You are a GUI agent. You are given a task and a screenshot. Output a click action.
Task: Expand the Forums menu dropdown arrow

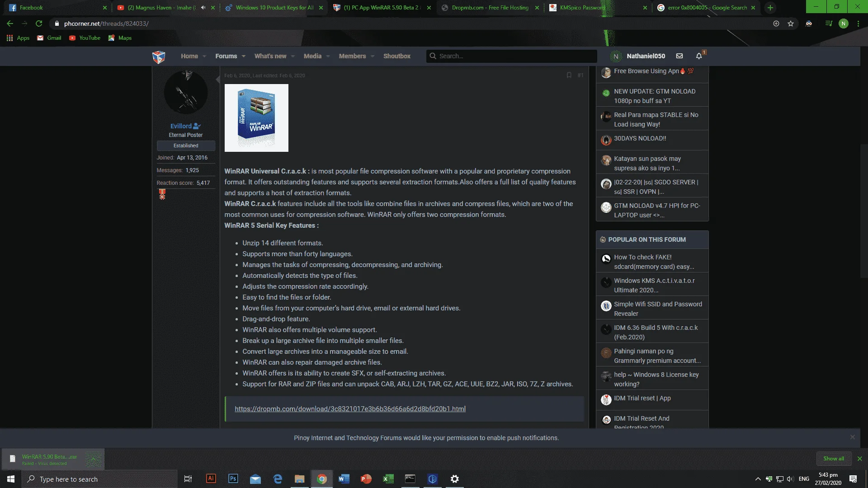(x=244, y=56)
